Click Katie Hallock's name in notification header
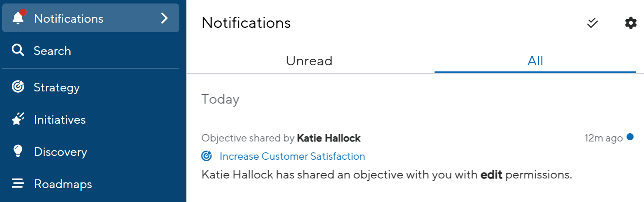This screenshot has width=644, height=202. coord(329,138)
